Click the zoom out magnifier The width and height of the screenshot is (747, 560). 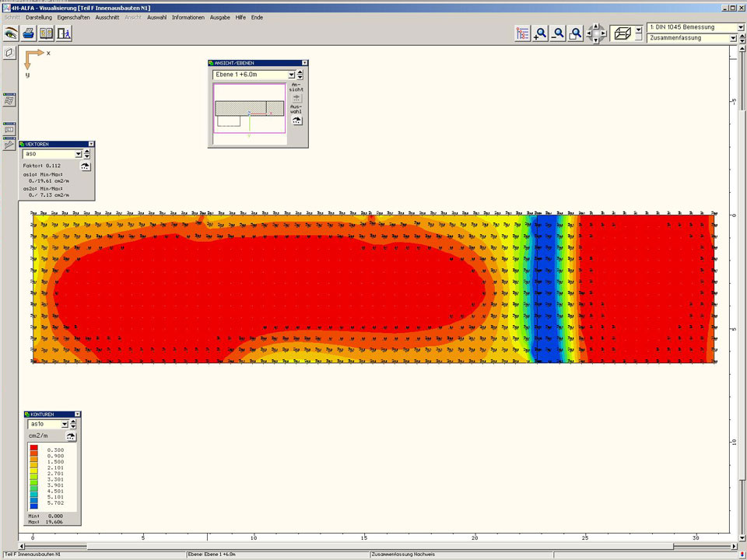coord(558,33)
